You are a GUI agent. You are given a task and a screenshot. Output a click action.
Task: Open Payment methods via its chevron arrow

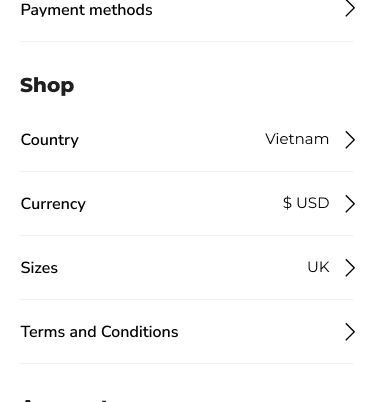tap(350, 9)
